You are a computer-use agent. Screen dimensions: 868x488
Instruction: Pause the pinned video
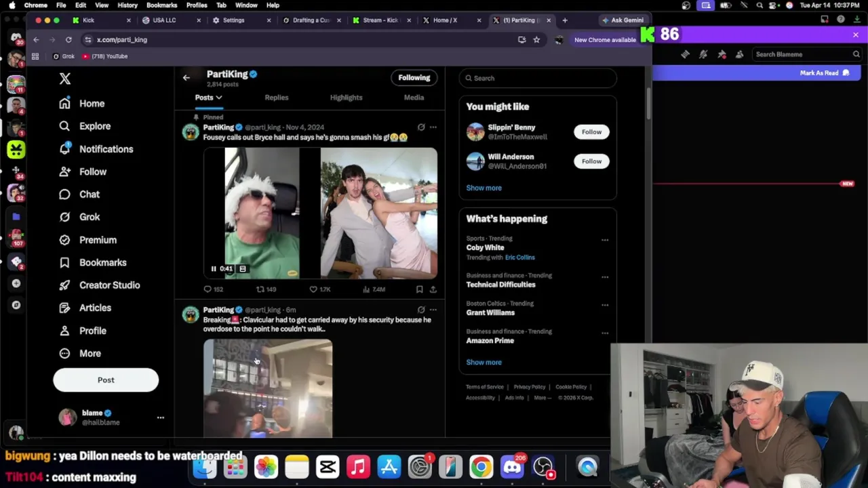213,269
